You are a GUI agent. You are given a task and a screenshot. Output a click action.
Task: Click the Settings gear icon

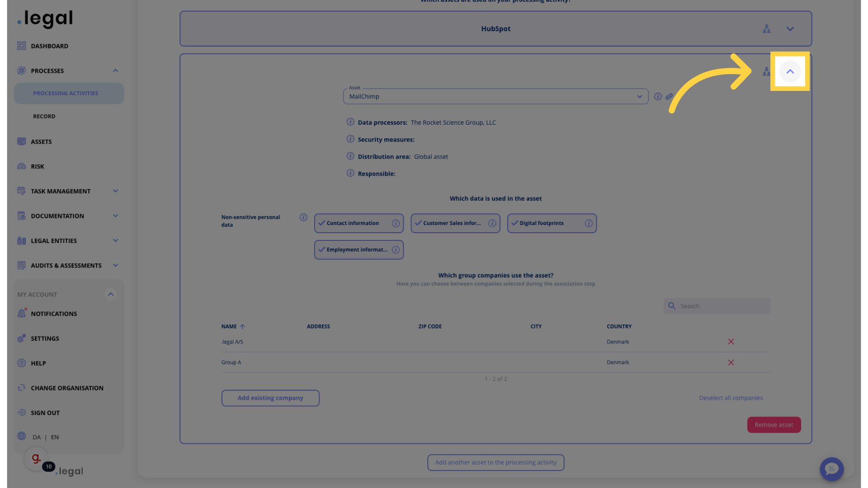[21, 338]
